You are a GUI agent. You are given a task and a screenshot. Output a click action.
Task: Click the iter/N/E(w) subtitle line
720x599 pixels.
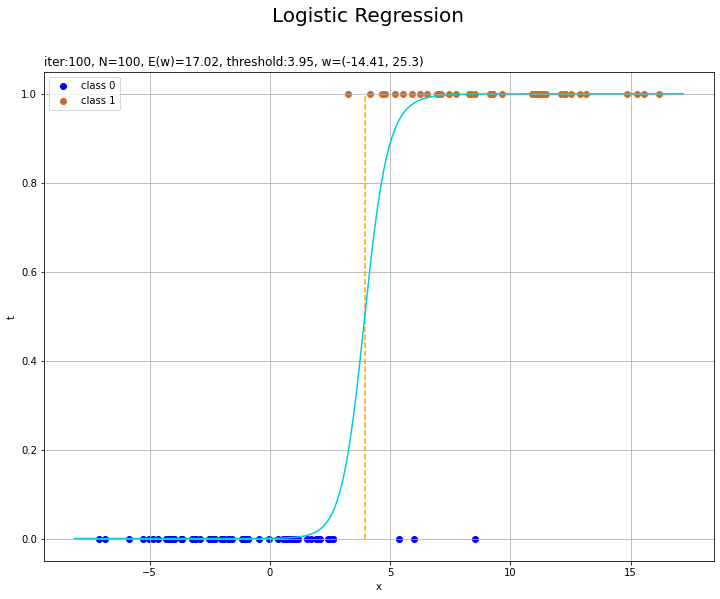[234, 62]
